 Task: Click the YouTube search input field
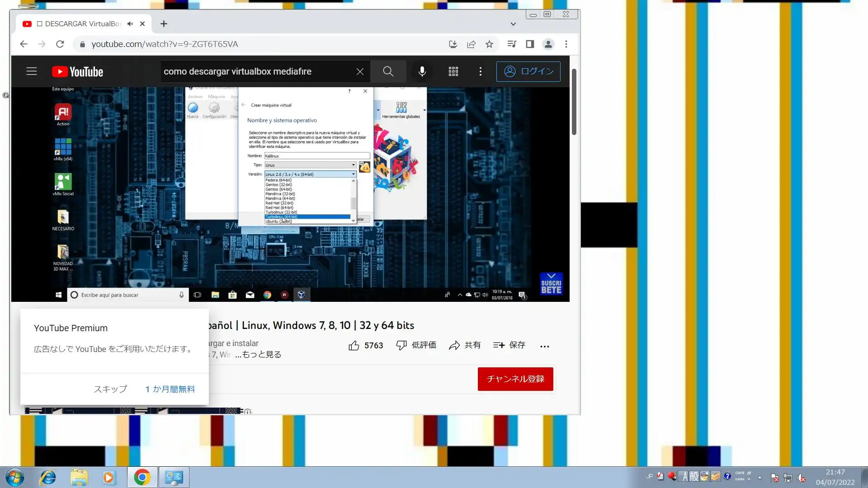tap(258, 71)
